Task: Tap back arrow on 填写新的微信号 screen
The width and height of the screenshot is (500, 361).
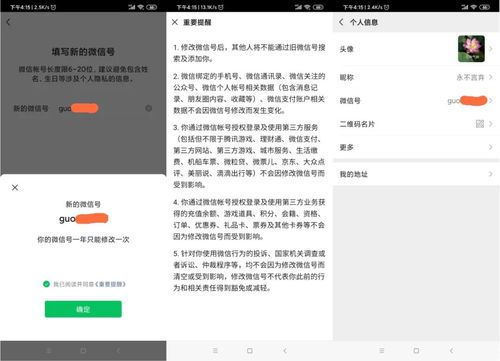Action: tap(9, 22)
